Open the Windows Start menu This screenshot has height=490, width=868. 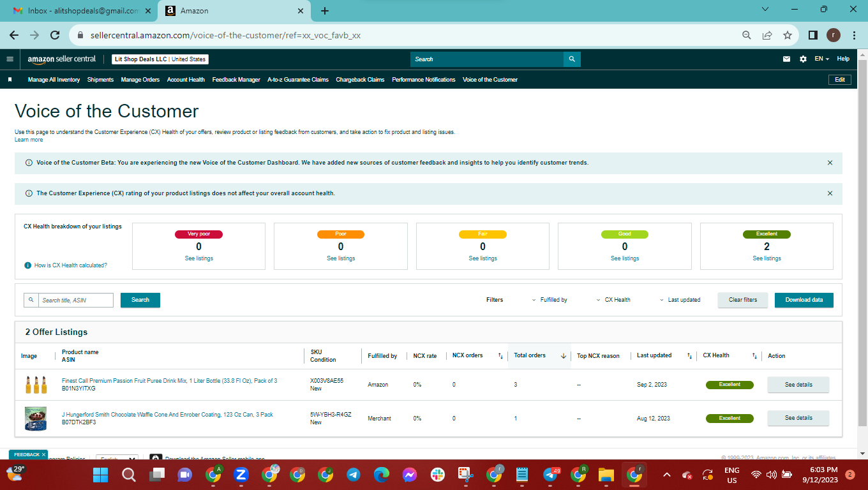100,475
